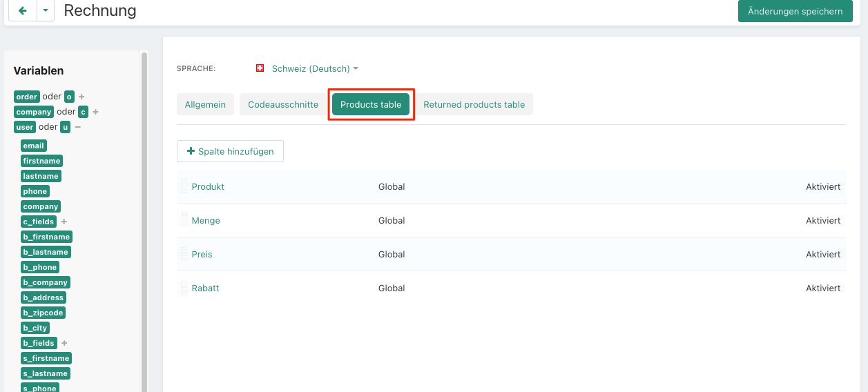868x392 pixels.
Task: Click the drag handle next to Rabatt
Action: (x=184, y=288)
